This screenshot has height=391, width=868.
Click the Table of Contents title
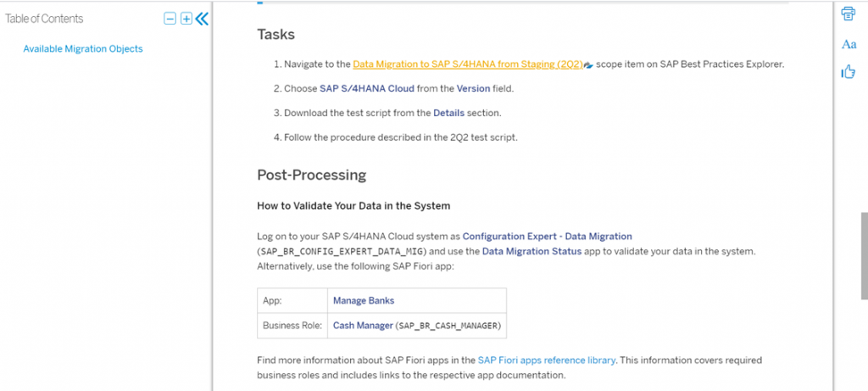tap(44, 19)
